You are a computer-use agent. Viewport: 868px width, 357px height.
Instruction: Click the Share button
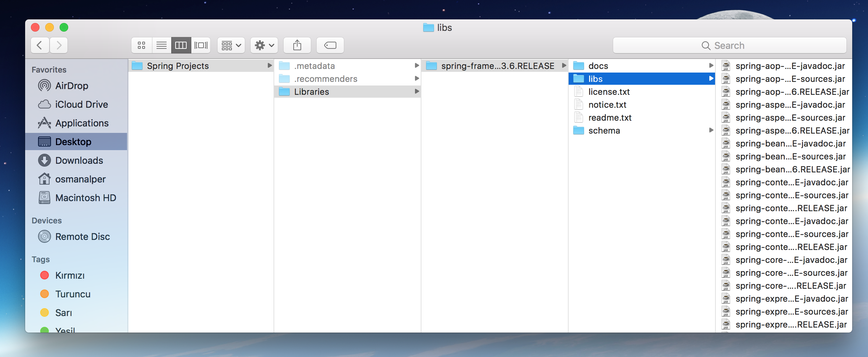297,45
